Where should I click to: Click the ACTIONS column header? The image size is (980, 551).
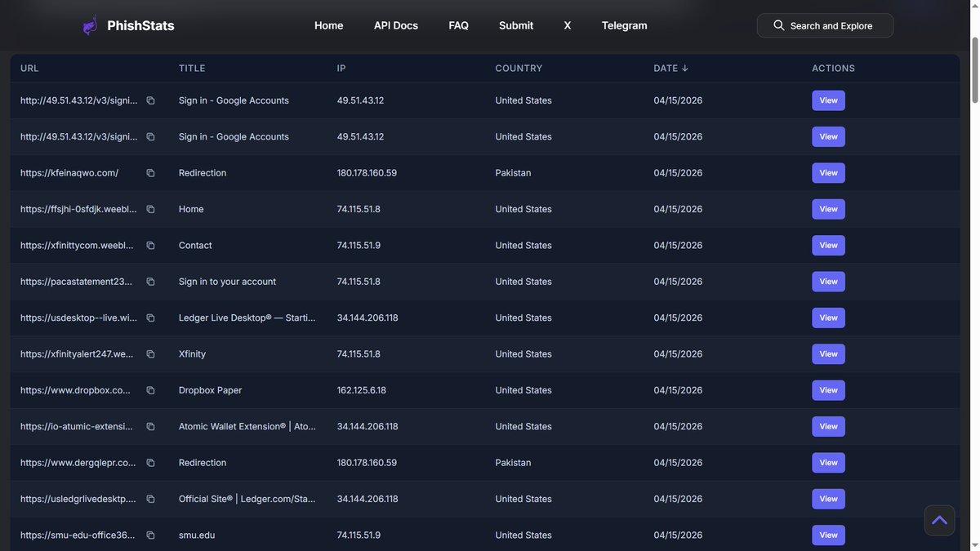[833, 69]
